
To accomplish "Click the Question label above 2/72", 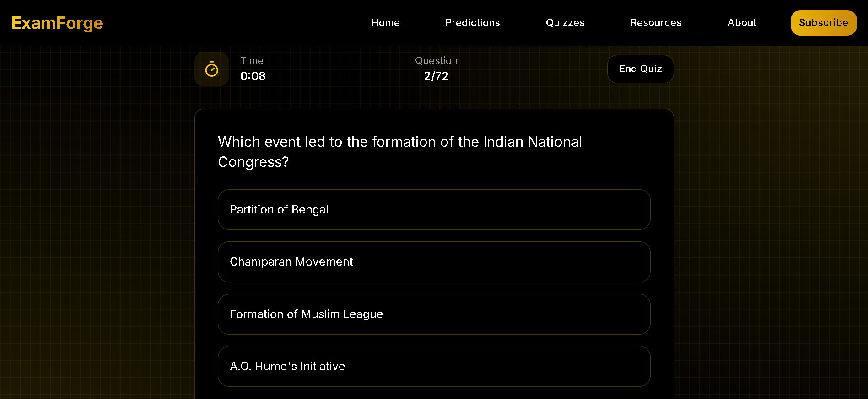I will 436,60.
